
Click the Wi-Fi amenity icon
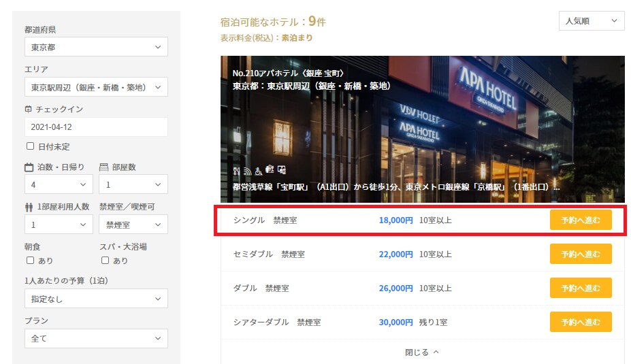click(x=248, y=171)
